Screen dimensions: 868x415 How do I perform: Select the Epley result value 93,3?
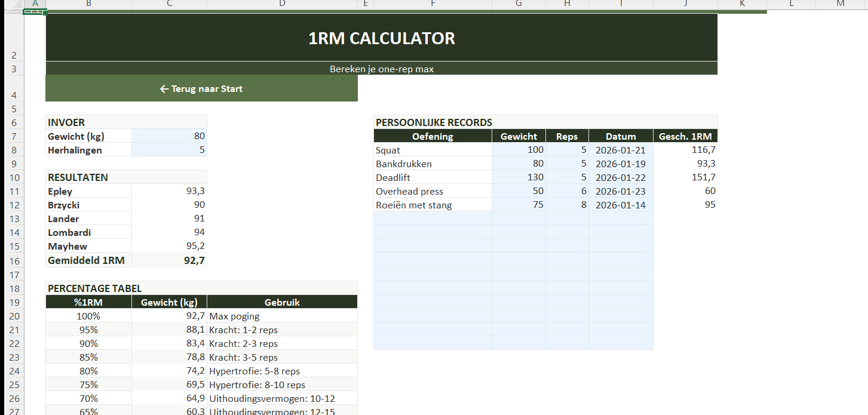pos(169,191)
